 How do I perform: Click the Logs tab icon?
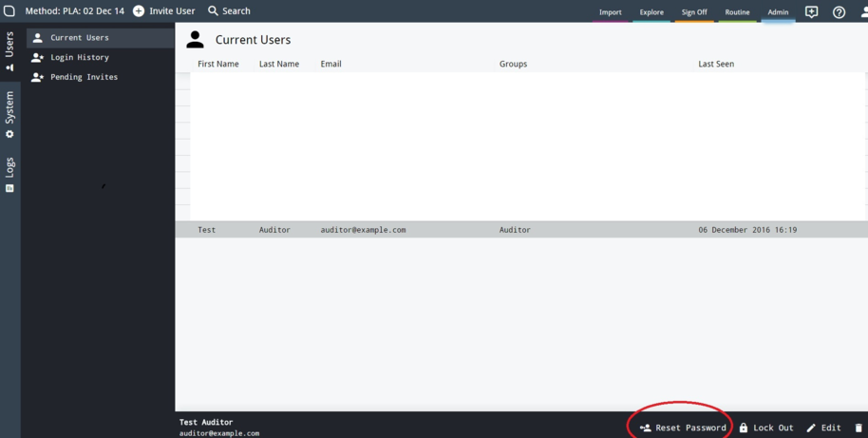point(9,188)
